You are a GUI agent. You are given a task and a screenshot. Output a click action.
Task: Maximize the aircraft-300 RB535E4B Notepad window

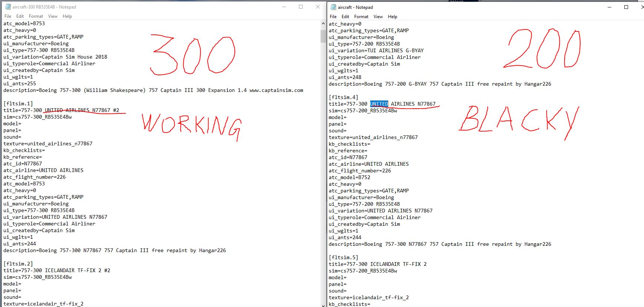coord(301,7)
